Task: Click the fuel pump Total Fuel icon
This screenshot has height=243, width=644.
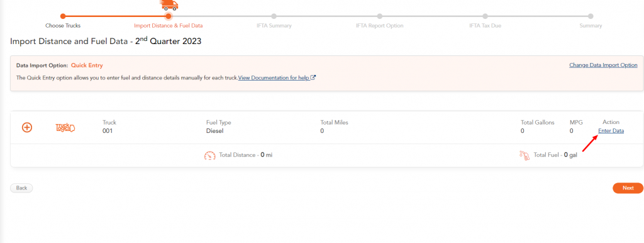Action: [x=525, y=155]
